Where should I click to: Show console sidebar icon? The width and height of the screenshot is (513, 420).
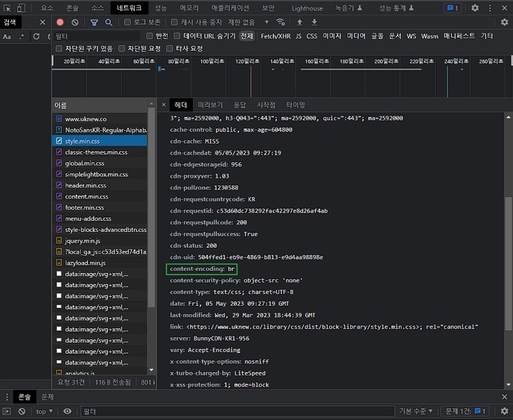pyautogui.click(x=7, y=411)
